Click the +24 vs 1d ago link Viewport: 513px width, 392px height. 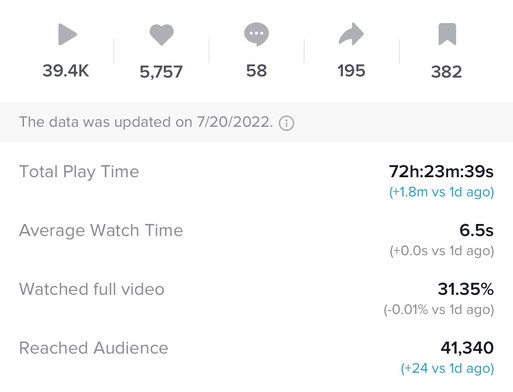click(x=447, y=368)
